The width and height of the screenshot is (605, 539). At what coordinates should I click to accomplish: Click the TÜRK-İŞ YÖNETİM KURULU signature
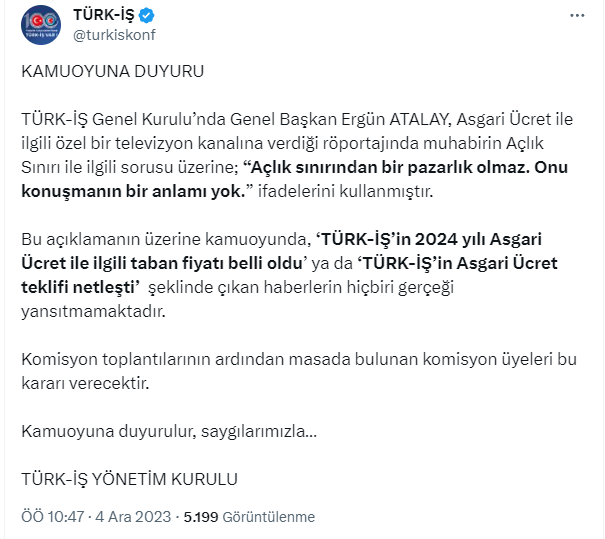click(129, 479)
